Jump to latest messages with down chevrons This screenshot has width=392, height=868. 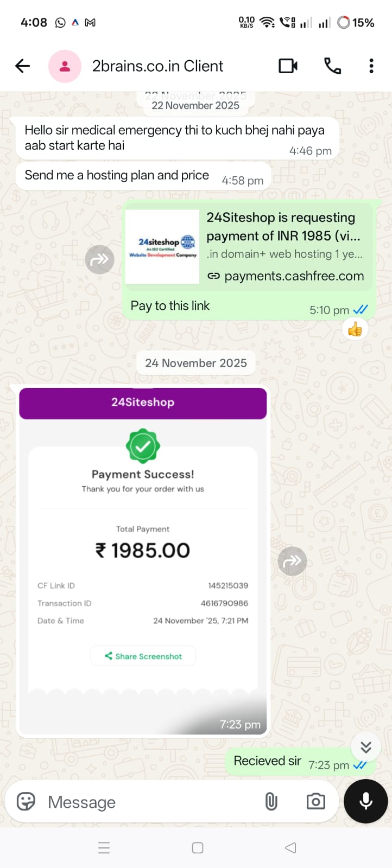point(366,747)
